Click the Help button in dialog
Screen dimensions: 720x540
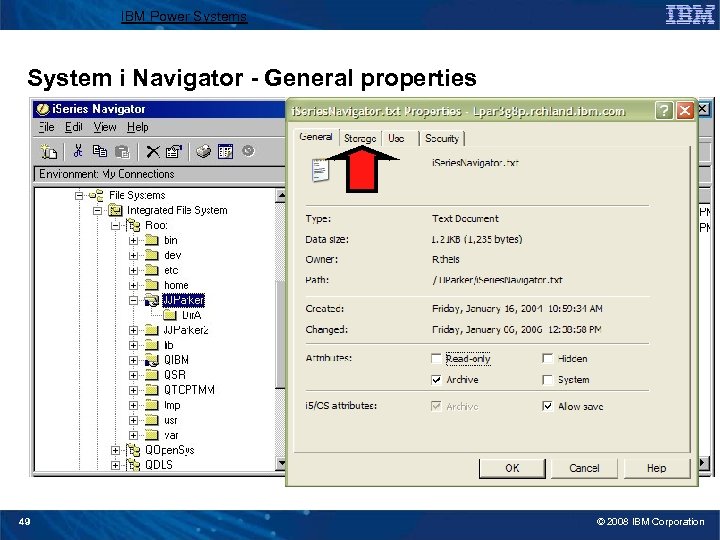657,468
